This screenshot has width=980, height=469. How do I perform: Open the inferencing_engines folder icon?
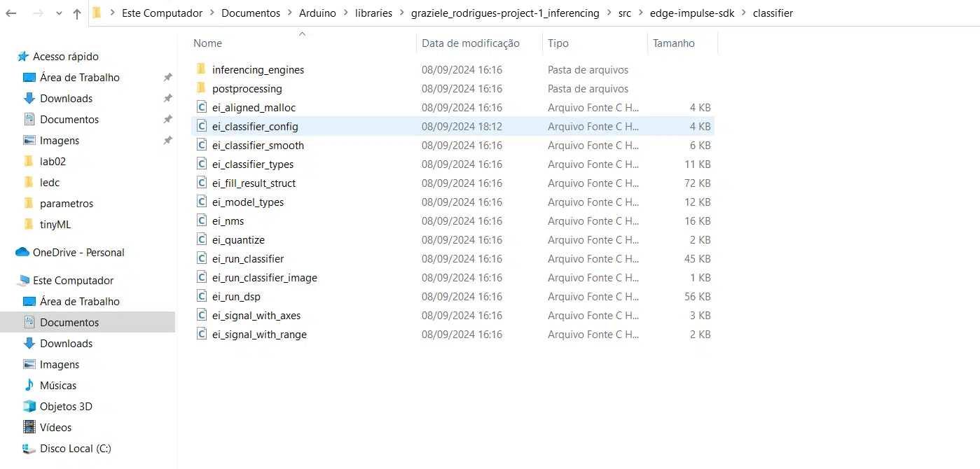201,69
